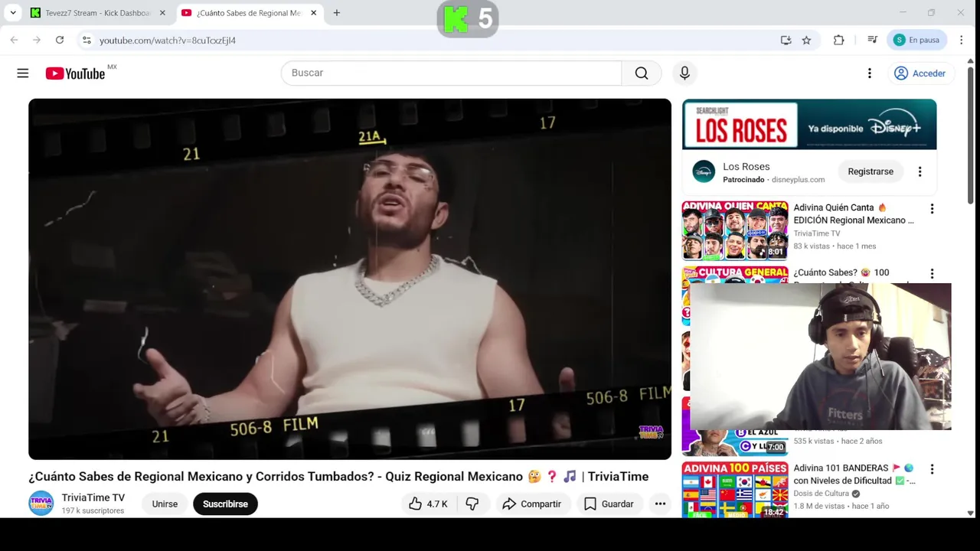Image resolution: width=980 pixels, height=551 pixels.
Task: Click the Los Roses Disney+ ad banner
Action: (x=809, y=124)
